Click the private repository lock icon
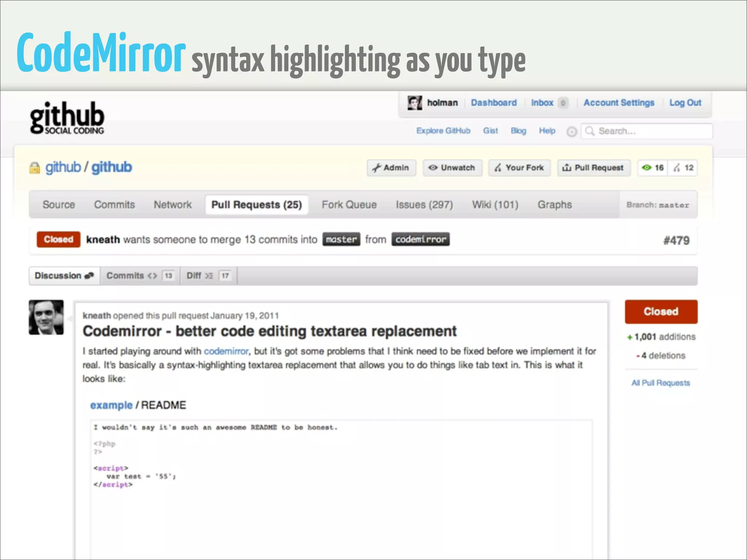This screenshot has width=747, height=560. [35, 168]
